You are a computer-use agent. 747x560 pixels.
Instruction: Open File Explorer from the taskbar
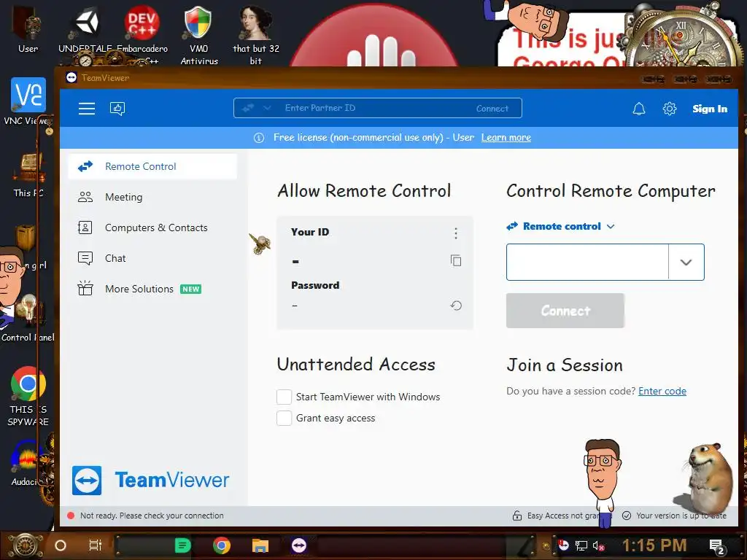260,545
